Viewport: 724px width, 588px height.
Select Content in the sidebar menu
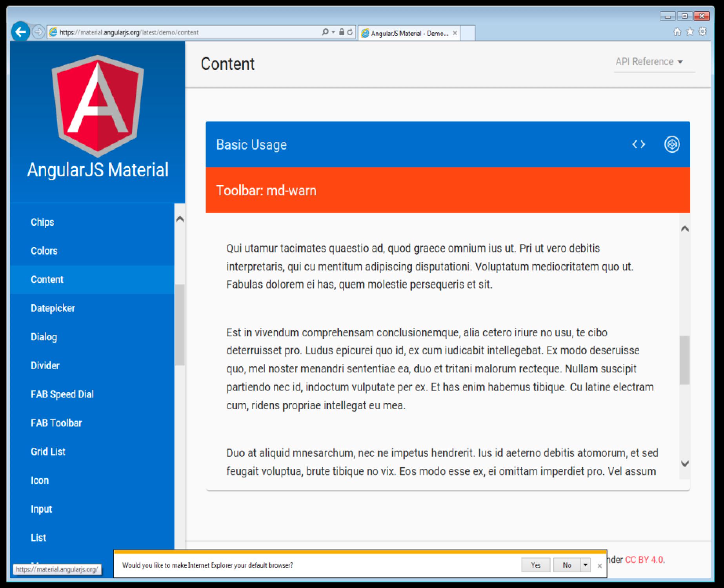tap(93, 279)
